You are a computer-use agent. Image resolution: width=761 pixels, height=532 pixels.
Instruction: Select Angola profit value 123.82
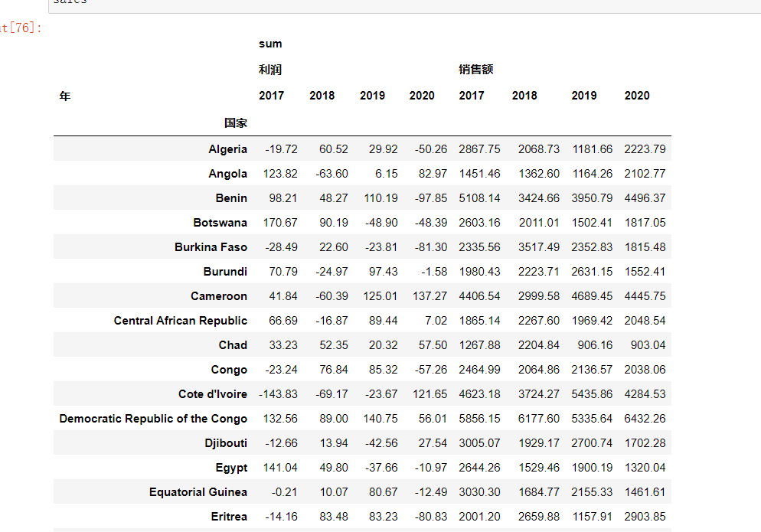tap(280, 174)
